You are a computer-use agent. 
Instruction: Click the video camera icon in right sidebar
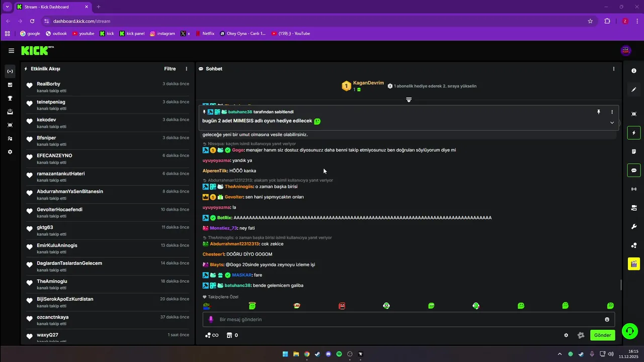[x=634, y=208]
